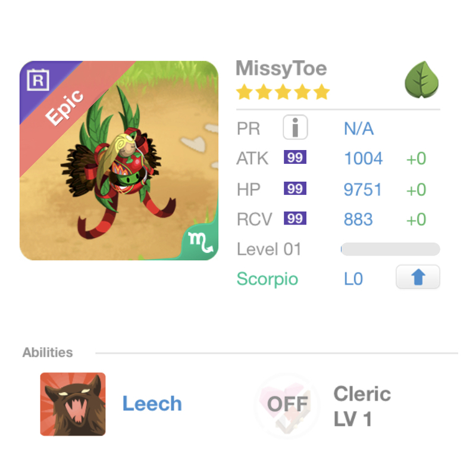
Task: Click the ATK value 1004
Action: (363, 158)
